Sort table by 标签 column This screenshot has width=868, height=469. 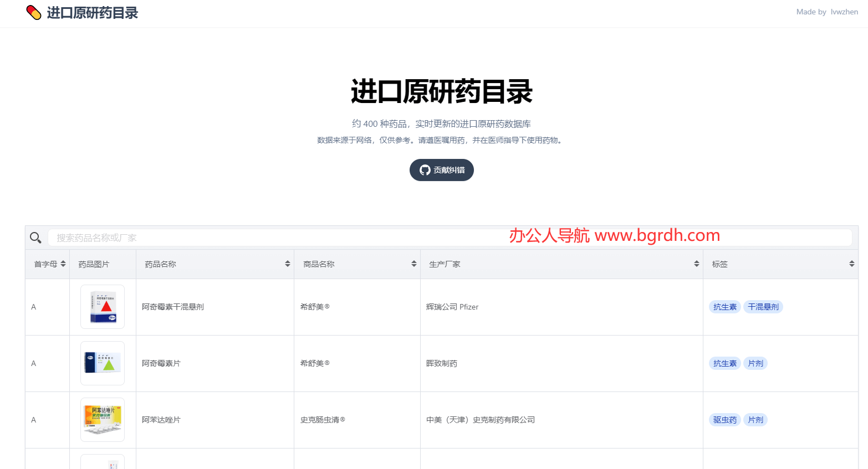(852, 264)
